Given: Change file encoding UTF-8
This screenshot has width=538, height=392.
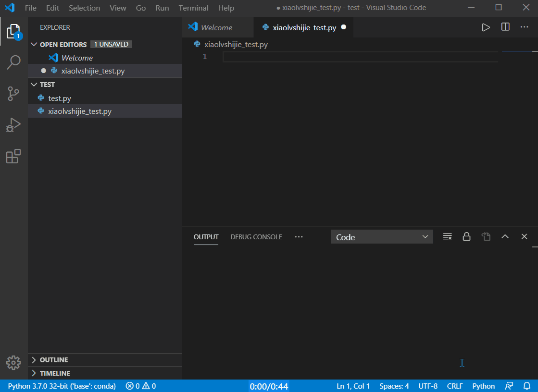Looking at the screenshot, I should [428, 386].
